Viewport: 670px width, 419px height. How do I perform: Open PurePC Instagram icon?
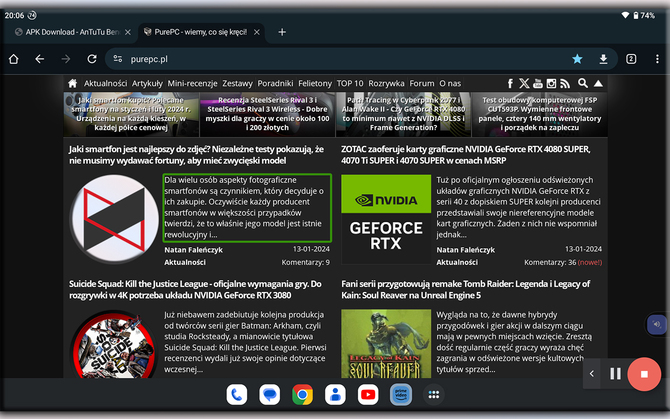(551, 83)
